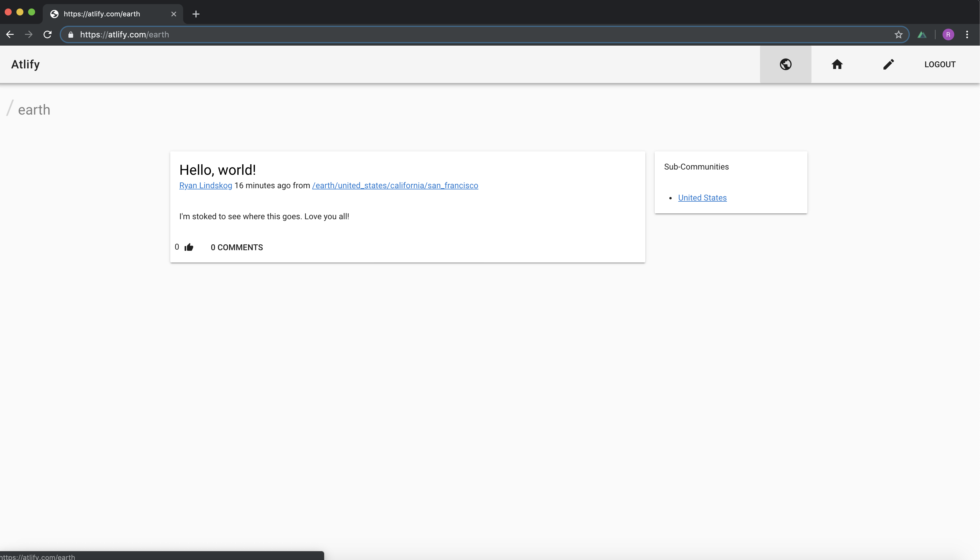The image size is (980, 560).
Task: Close the atlify.com/earth tab
Action: pos(173,14)
